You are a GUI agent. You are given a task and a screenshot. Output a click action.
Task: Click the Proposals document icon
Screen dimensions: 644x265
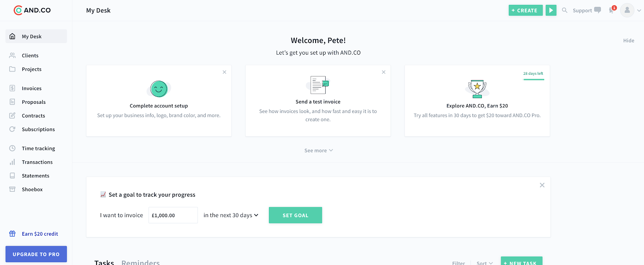(12, 102)
